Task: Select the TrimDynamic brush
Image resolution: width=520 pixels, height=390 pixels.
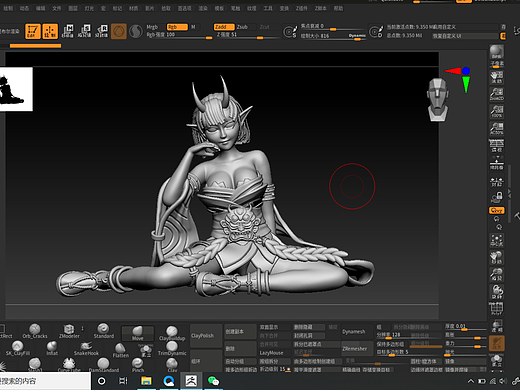Action: (x=172, y=349)
